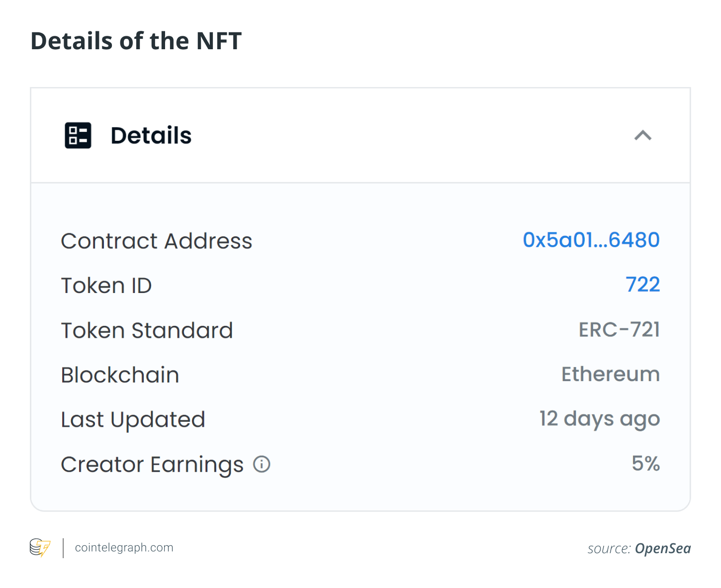
Task: Click the Last Updated row
Action: pyautogui.click(x=133, y=419)
